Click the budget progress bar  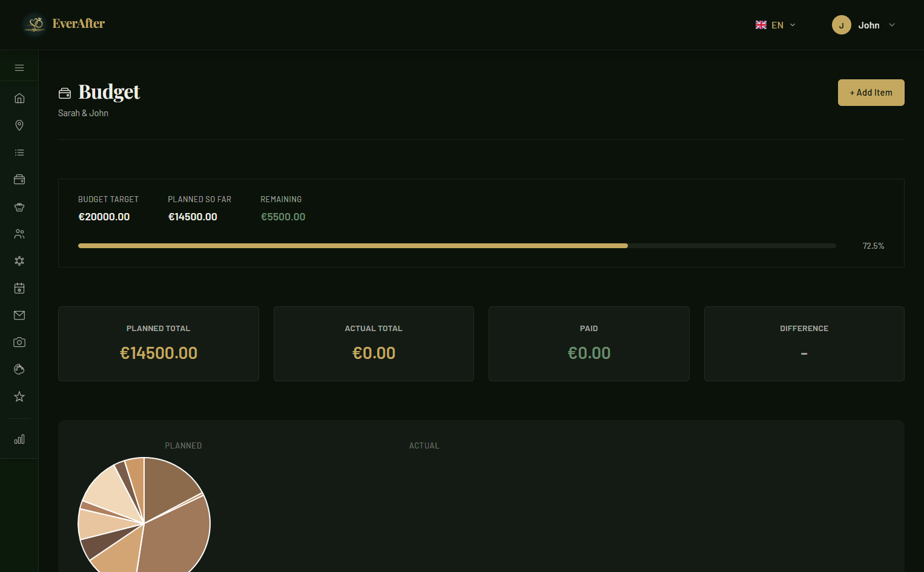point(457,246)
